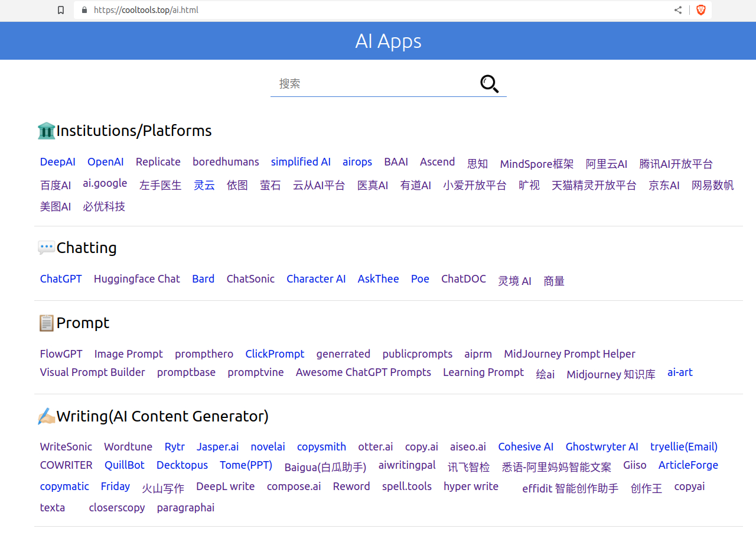Click the cooltools.top URL address field
The image size is (756, 535).
tap(146, 10)
